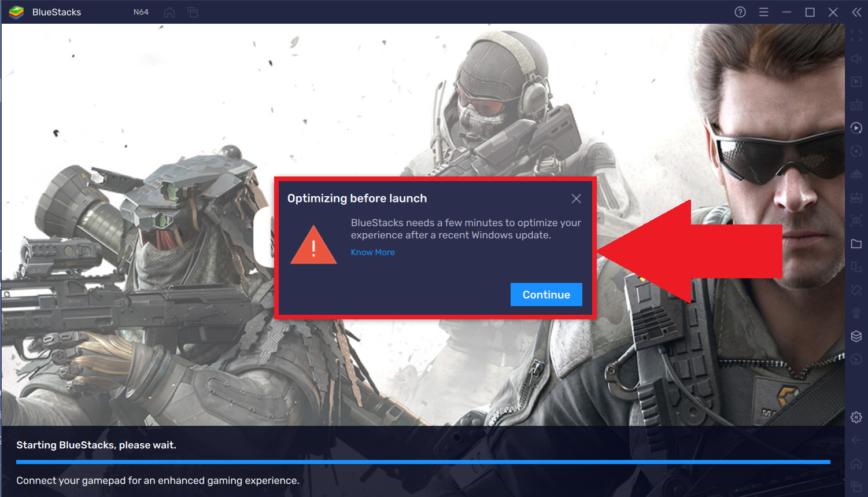Image resolution: width=868 pixels, height=497 pixels.
Task: Click the startup loading progress bar
Action: (x=423, y=462)
